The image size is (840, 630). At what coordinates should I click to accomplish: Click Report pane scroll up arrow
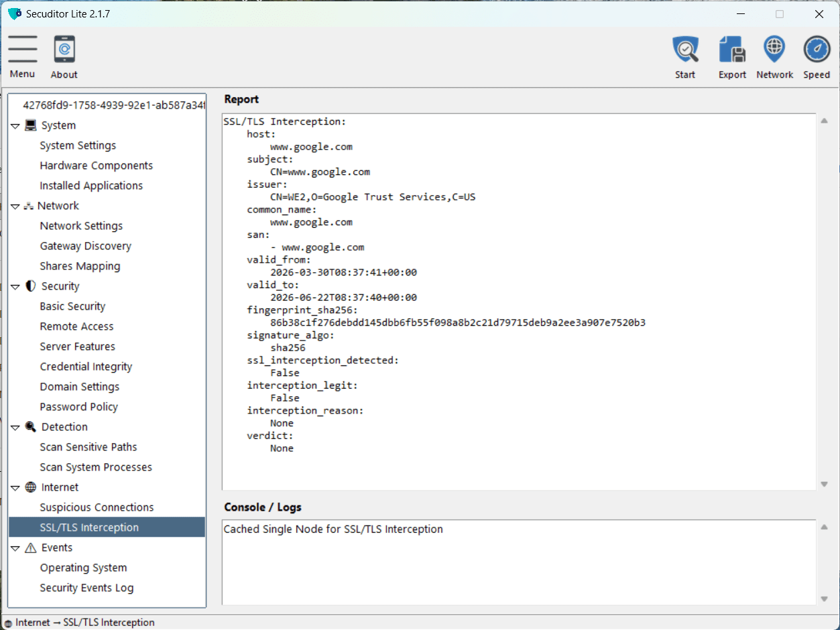pyautogui.click(x=824, y=121)
